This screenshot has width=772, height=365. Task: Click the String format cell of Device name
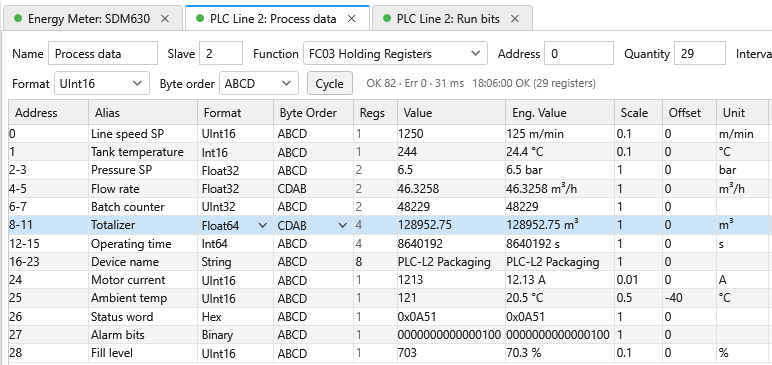pos(236,262)
